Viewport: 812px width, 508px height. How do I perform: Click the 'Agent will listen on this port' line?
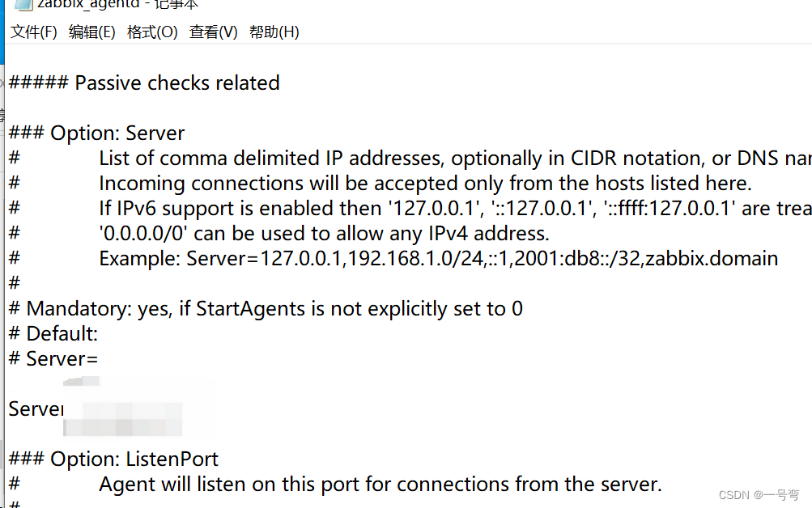[335, 485]
